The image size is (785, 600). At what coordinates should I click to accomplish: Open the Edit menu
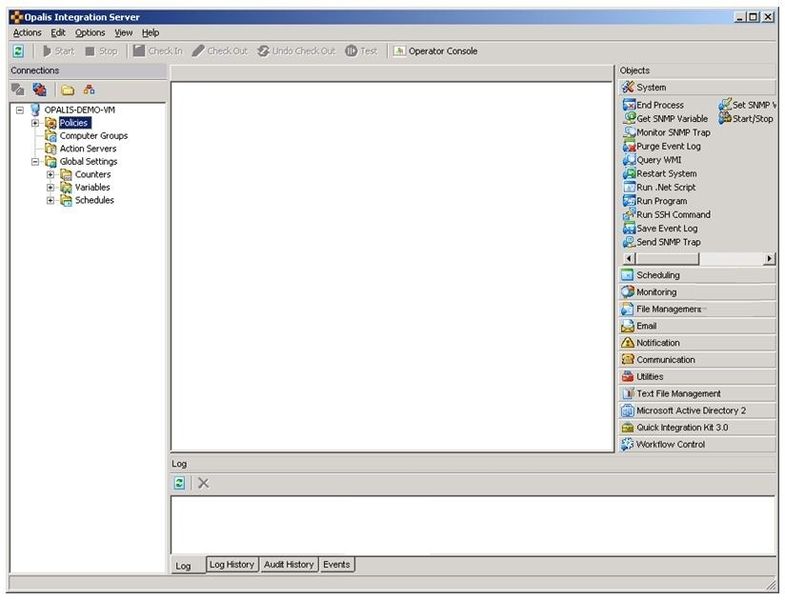click(58, 33)
